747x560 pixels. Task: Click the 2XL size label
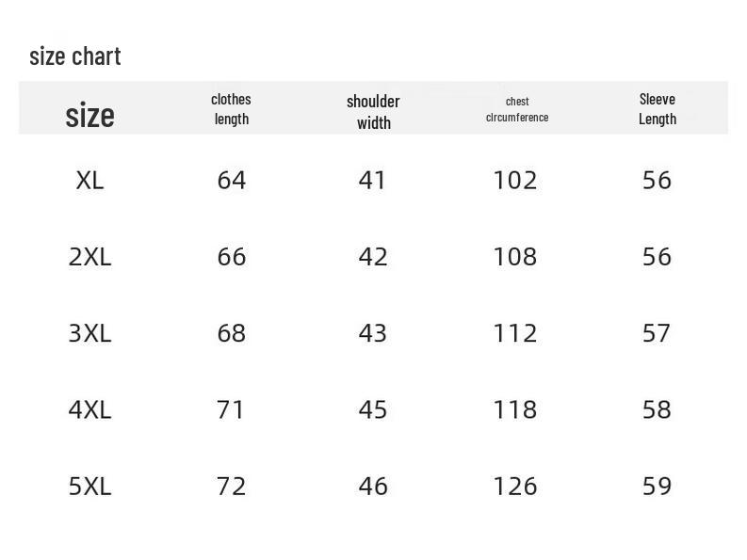pyautogui.click(x=89, y=257)
